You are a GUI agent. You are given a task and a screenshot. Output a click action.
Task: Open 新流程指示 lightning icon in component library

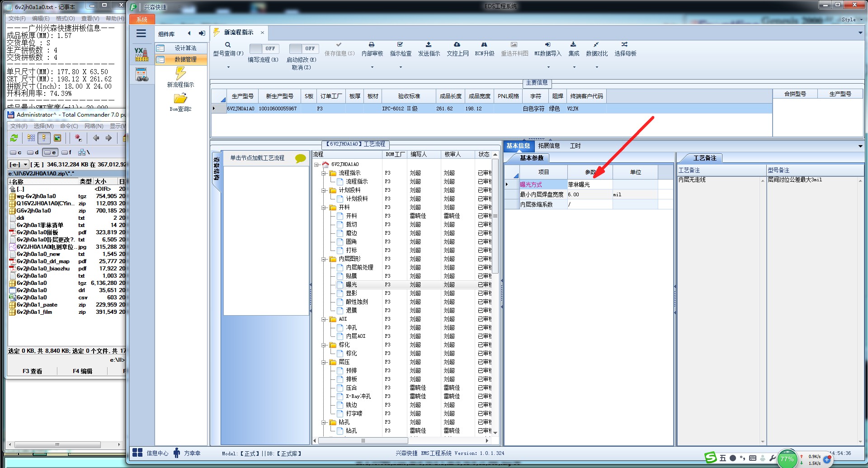pos(181,73)
